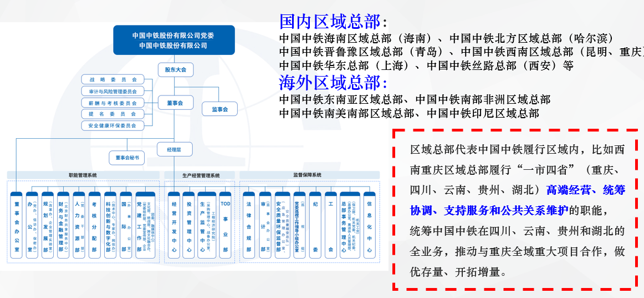644x298 pixels.
Task: Select the 党委巡视工作领导小组办公室 box
Action: [299, 225]
